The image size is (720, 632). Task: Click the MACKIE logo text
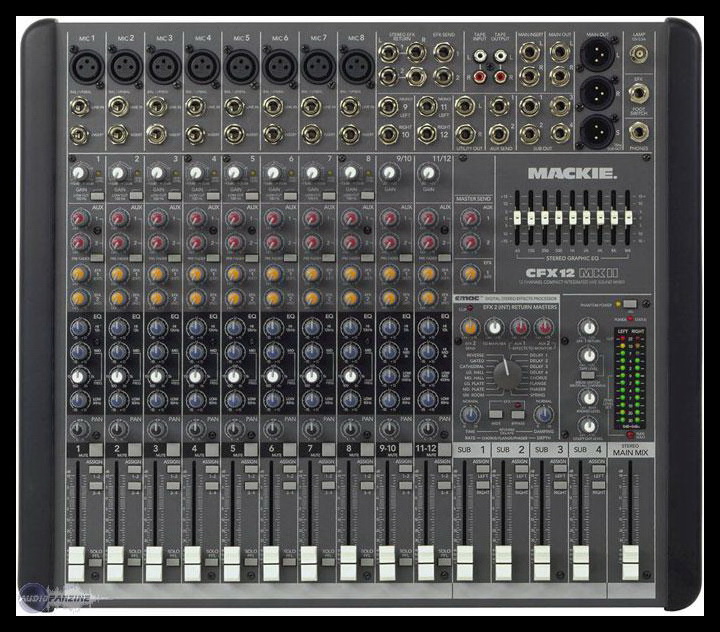[572, 174]
